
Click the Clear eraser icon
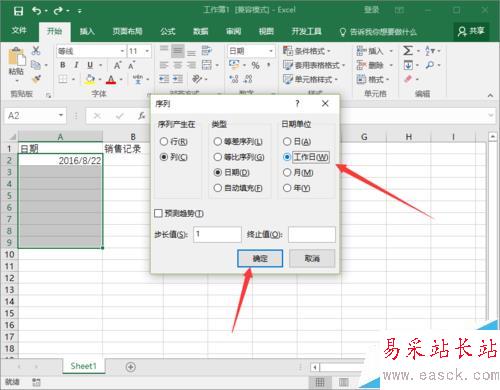point(408,79)
